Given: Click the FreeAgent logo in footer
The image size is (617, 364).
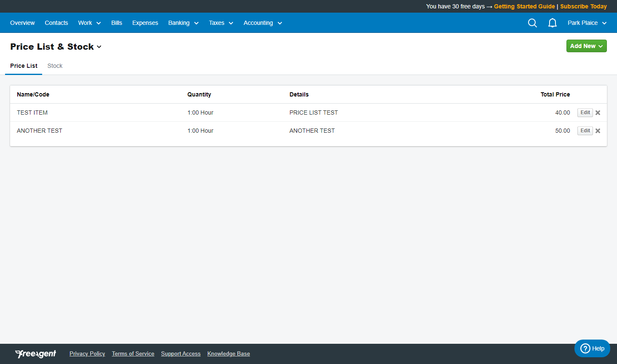Looking at the screenshot, I should point(35,354).
